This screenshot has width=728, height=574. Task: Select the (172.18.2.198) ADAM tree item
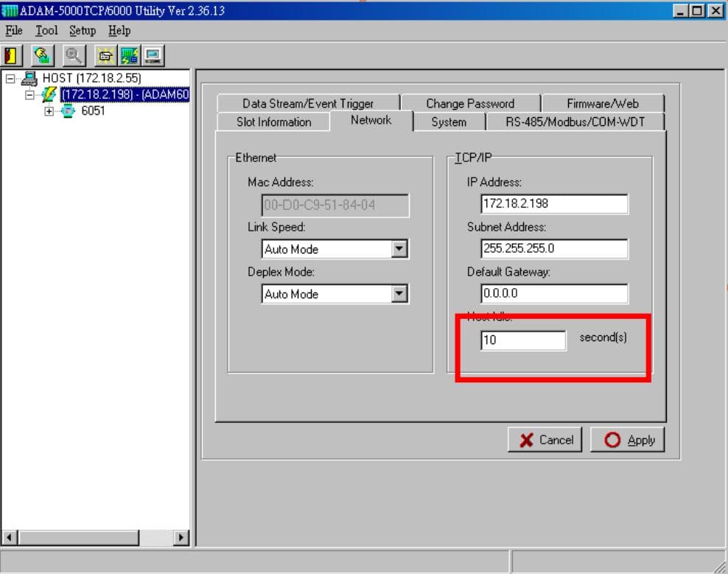click(x=125, y=94)
